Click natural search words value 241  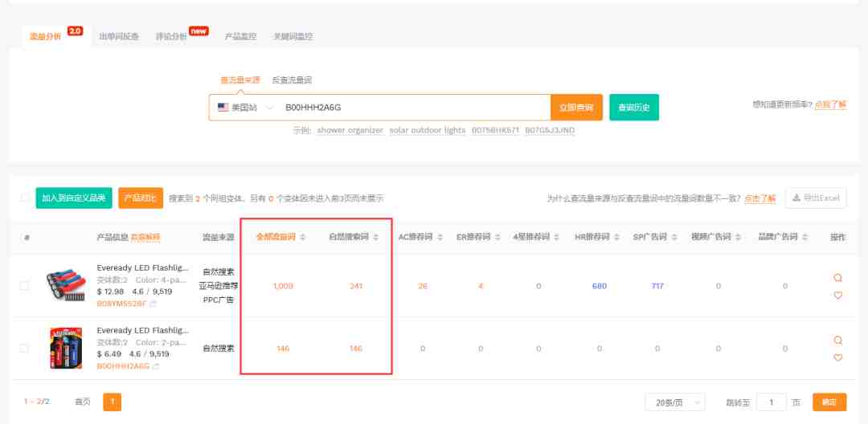point(356,286)
